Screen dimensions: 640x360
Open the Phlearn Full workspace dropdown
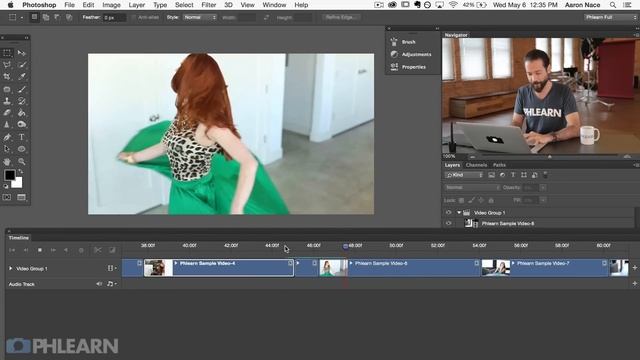click(610, 17)
